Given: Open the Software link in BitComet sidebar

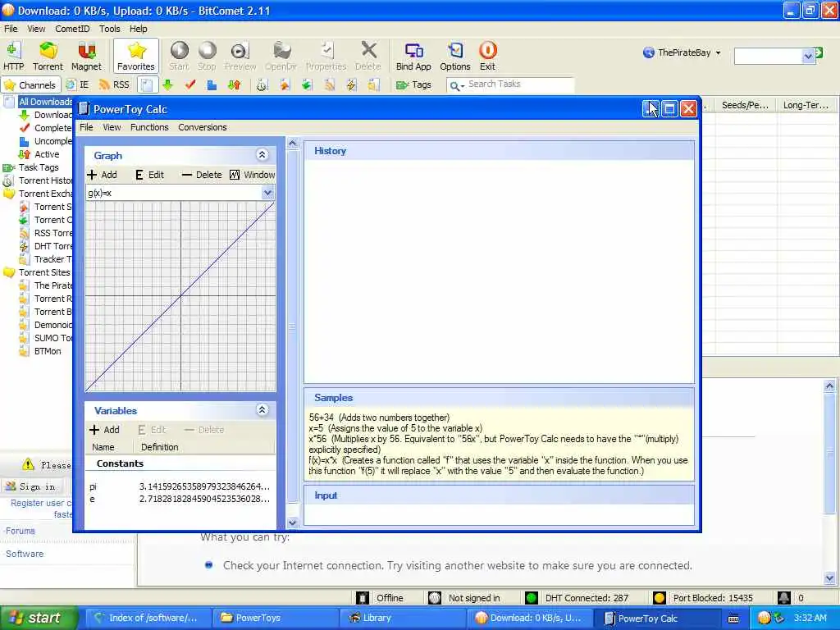Looking at the screenshot, I should [x=25, y=554].
